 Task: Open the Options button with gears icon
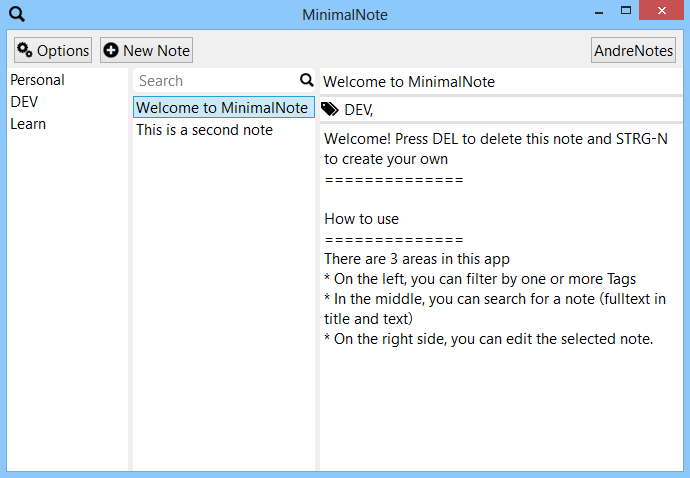(53, 50)
